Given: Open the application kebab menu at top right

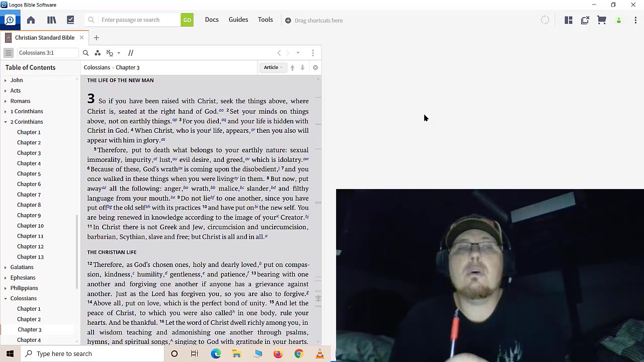Looking at the screenshot, I should [x=635, y=20].
